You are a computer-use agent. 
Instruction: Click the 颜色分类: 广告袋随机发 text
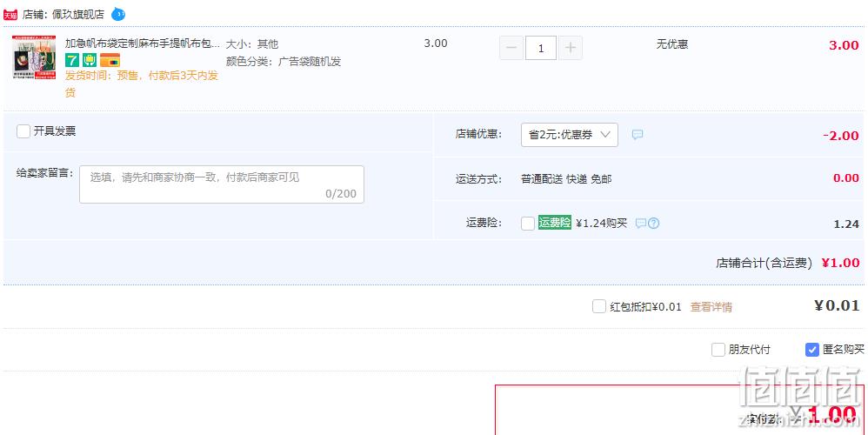pyautogui.click(x=284, y=62)
